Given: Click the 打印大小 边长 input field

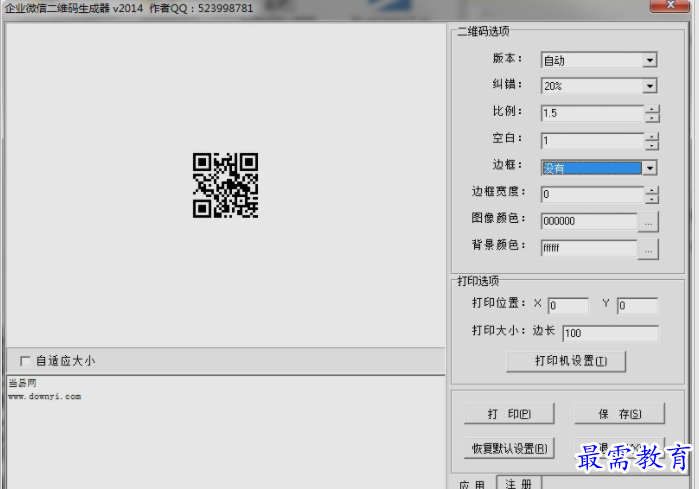Looking at the screenshot, I should pyautogui.click(x=610, y=333).
